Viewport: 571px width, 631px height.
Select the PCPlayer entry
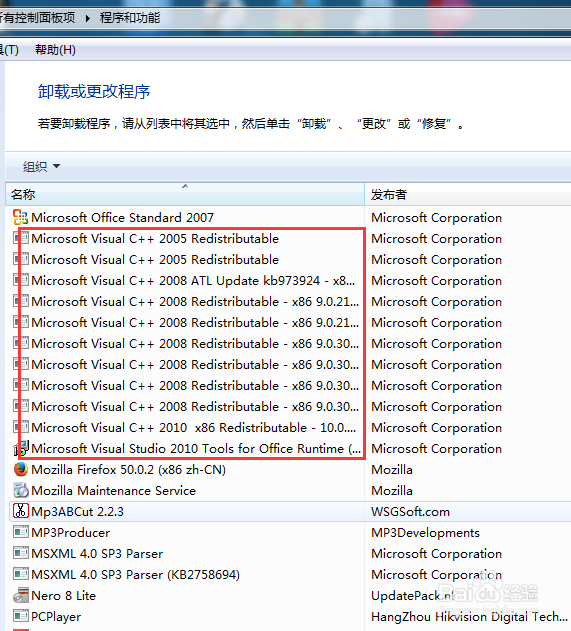click(x=56, y=617)
